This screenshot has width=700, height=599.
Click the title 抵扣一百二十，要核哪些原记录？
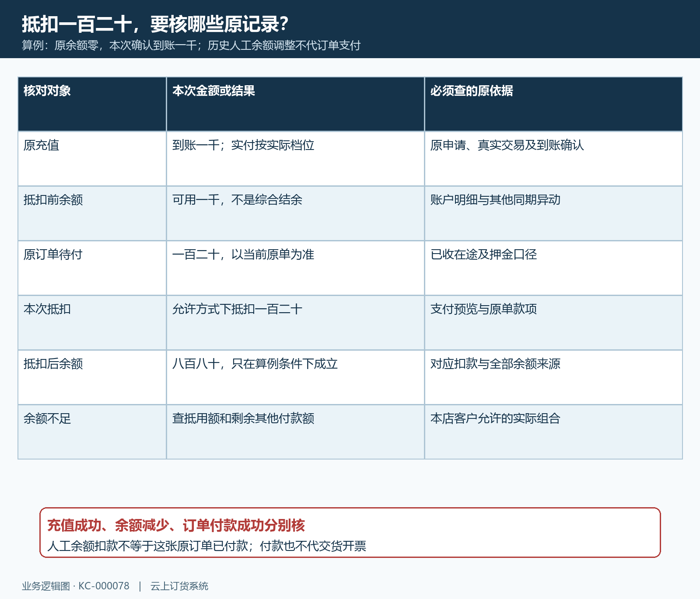pyautogui.click(x=155, y=24)
